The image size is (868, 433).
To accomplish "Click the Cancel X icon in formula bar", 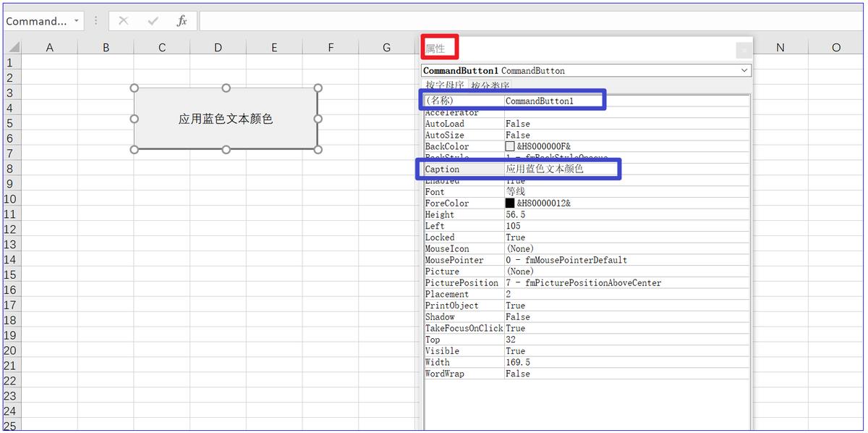I will [124, 21].
